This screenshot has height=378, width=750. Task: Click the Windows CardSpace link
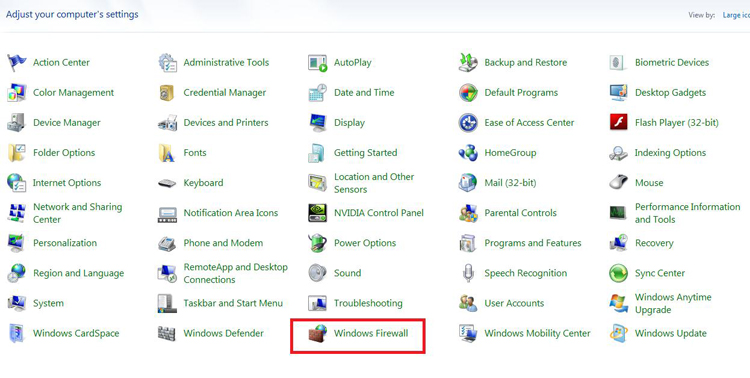(x=76, y=334)
